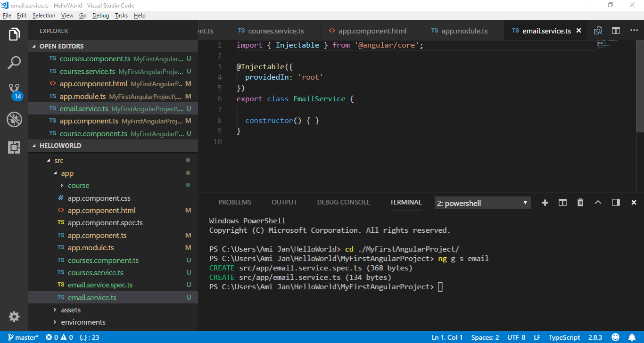Change indentation via Spaces: 2

(x=485, y=337)
